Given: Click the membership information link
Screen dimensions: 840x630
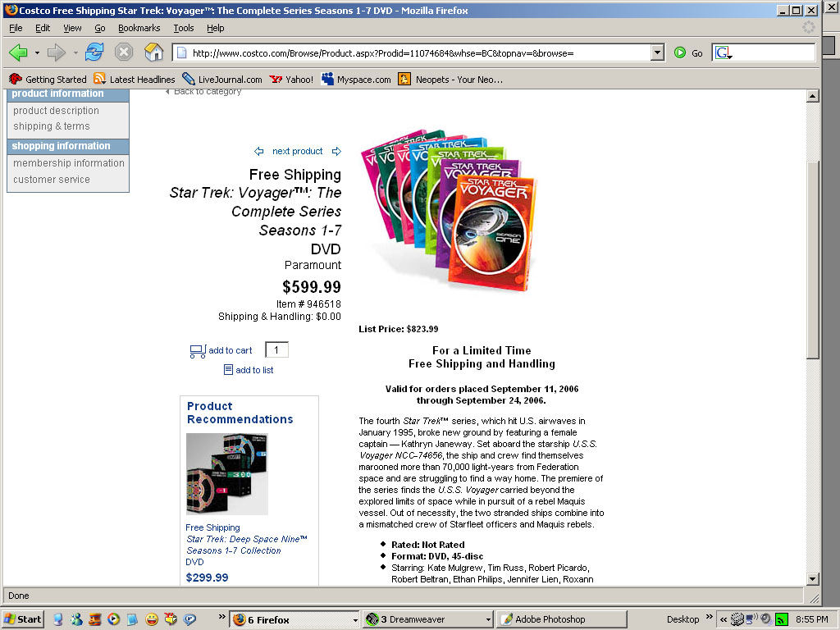Looking at the screenshot, I should [x=69, y=163].
